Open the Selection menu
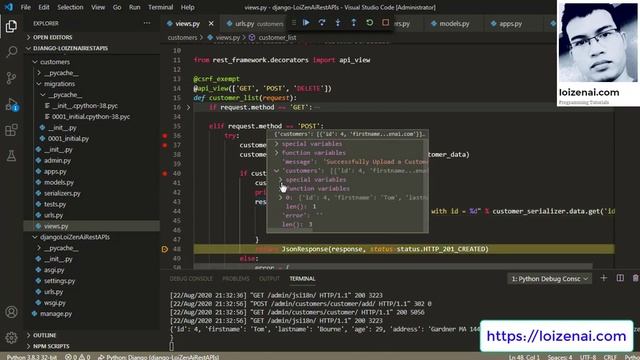This screenshot has height=360, width=640. 70,7
